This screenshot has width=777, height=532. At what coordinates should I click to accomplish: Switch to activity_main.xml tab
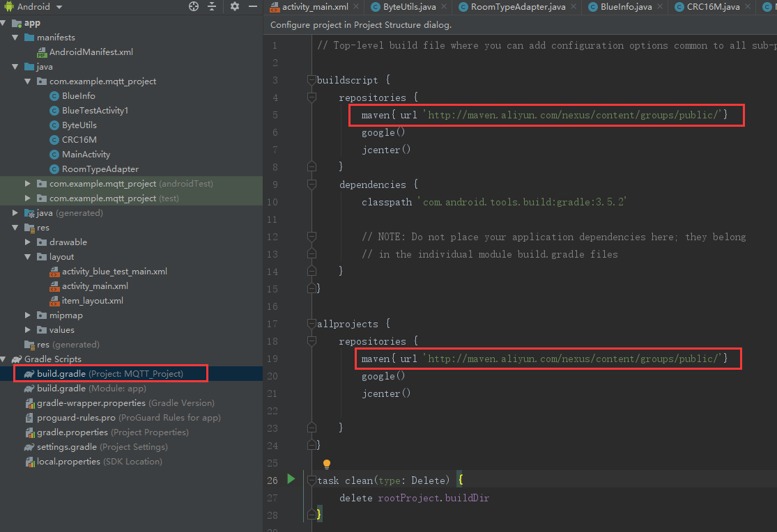315,7
